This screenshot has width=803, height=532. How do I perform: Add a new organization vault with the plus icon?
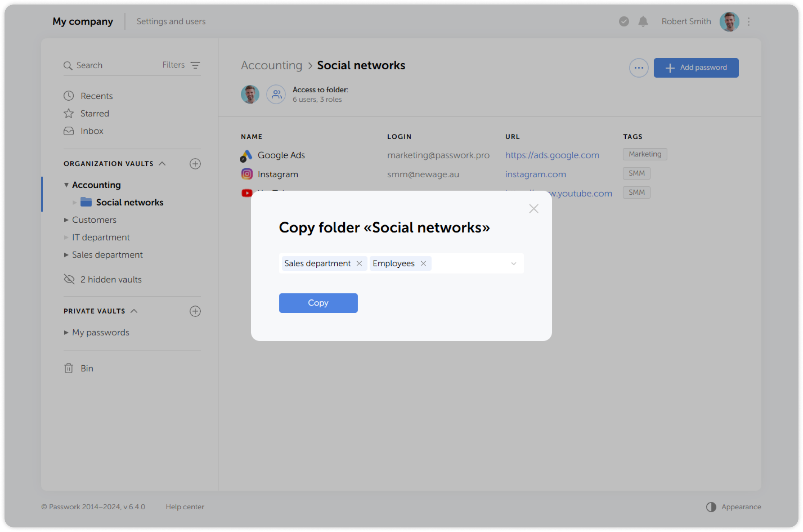(x=195, y=164)
